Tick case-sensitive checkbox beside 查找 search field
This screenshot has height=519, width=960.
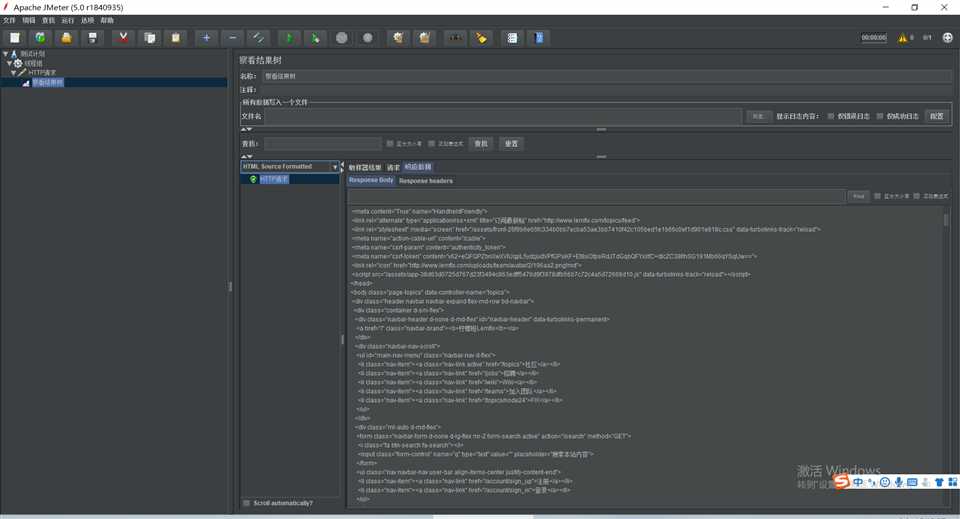[x=390, y=144]
